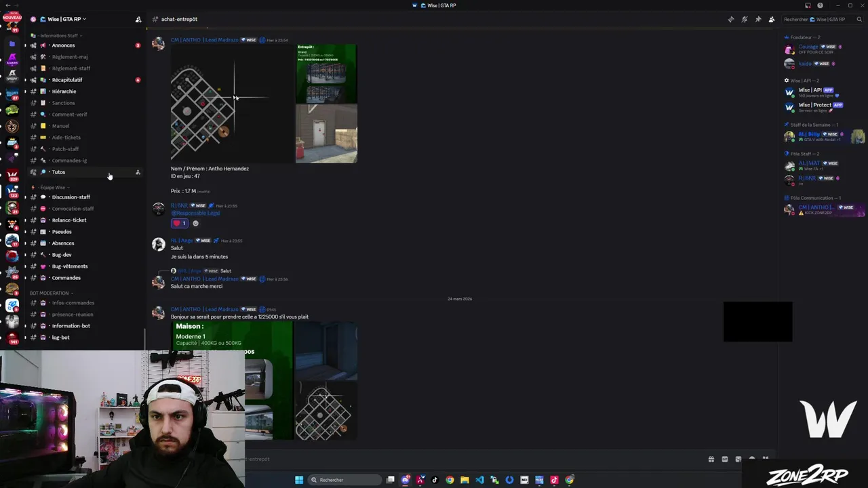Viewport: 868px width, 488px height.
Task: Open the Comment-verif channel
Action: click(x=85, y=115)
